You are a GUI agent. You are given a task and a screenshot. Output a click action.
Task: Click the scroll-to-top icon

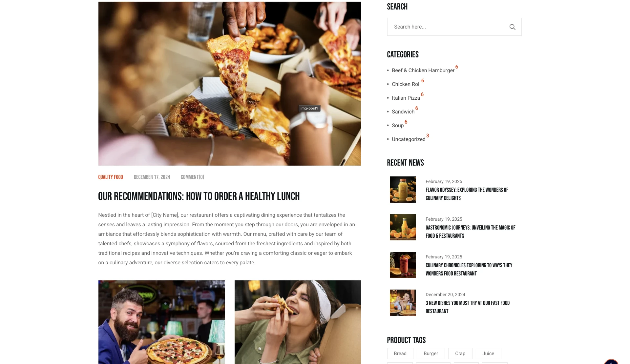(611, 362)
